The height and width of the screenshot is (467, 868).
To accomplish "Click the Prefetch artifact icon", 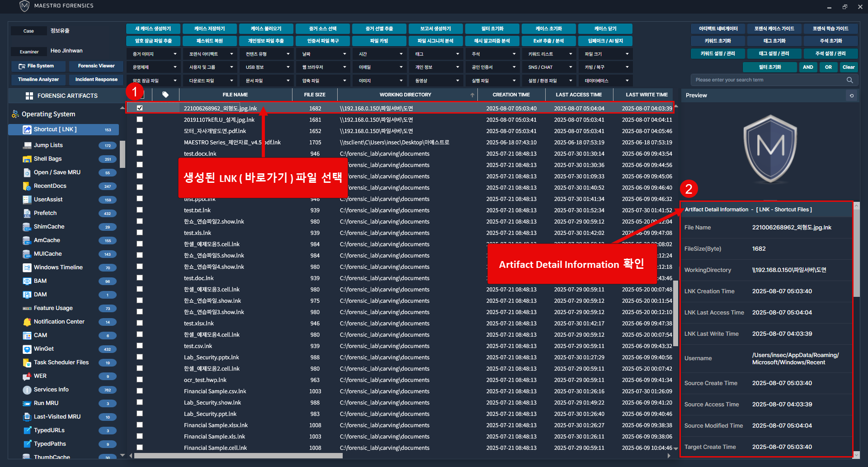I will pyautogui.click(x=27, y=213).
